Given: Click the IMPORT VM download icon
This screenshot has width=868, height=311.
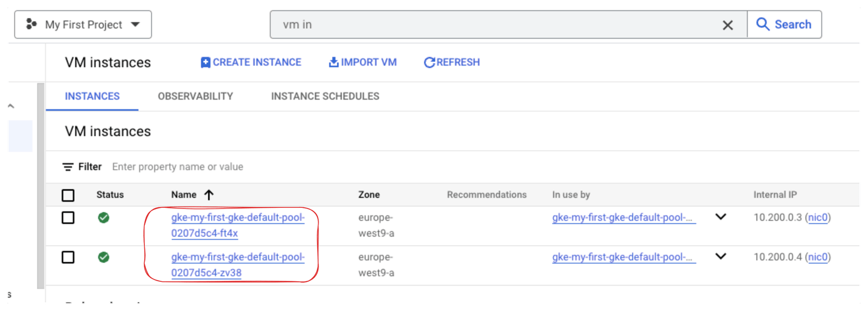Looking at the screenshot, I should click(x=334, y=62).
